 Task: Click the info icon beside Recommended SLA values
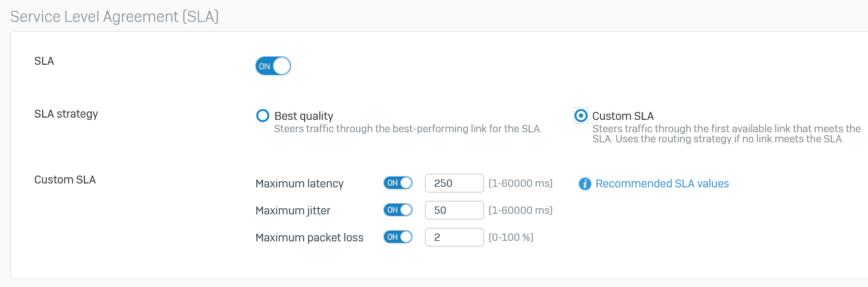585,184
